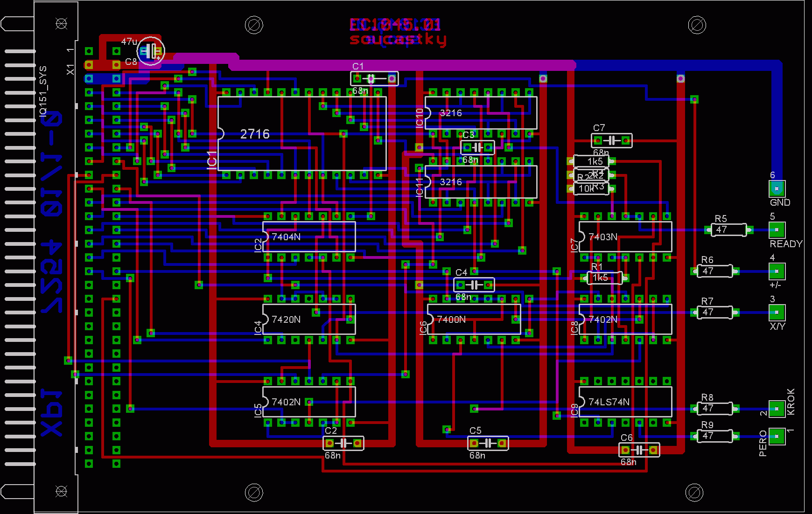Click the EC1045.01 board title text

[x=395, y=25]
